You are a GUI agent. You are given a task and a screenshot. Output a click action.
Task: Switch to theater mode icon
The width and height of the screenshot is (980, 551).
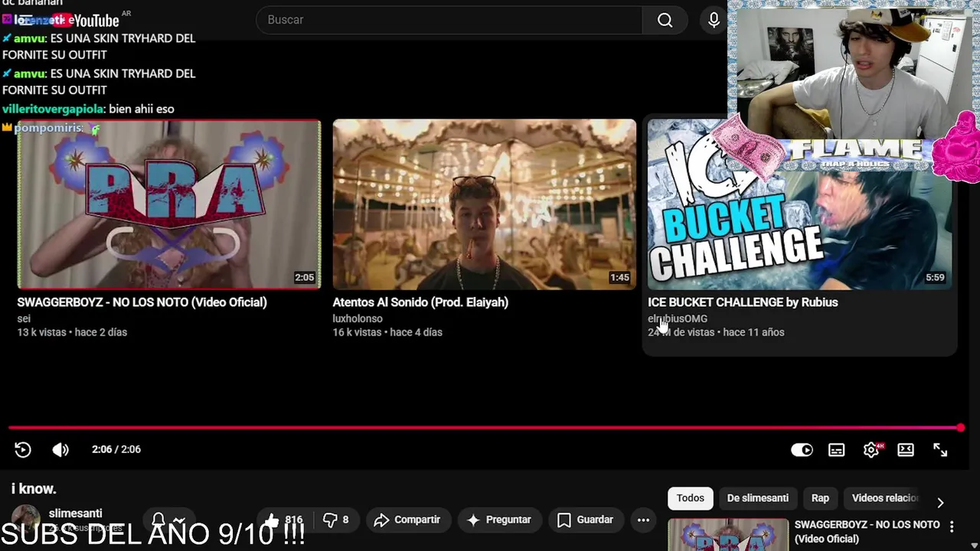coord(906,450)
